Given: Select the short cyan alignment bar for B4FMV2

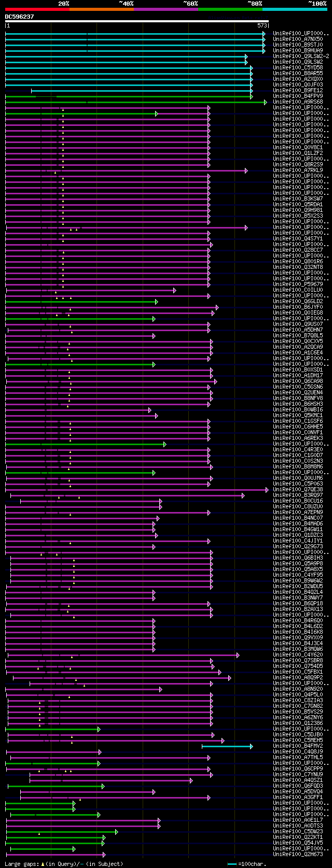Looking at the screenshot, I should pyautogui.click(x=227, y=746).
